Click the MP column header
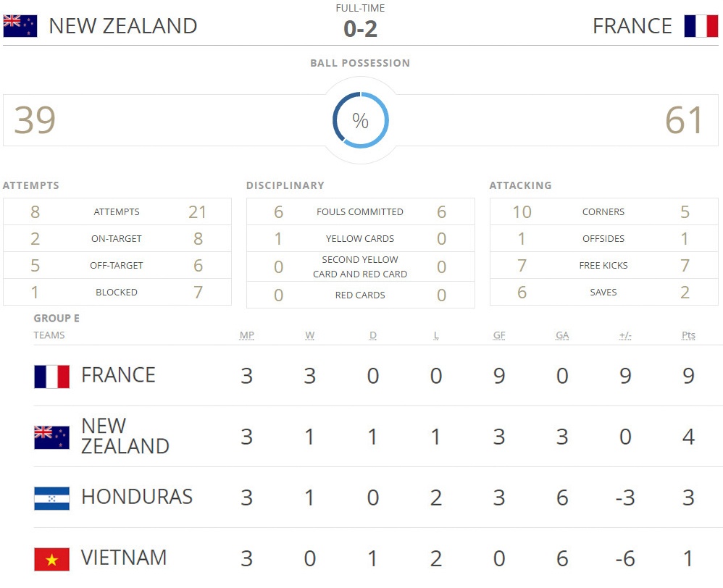The height and width of the screenshot is (588, 723). coord(246,335)
